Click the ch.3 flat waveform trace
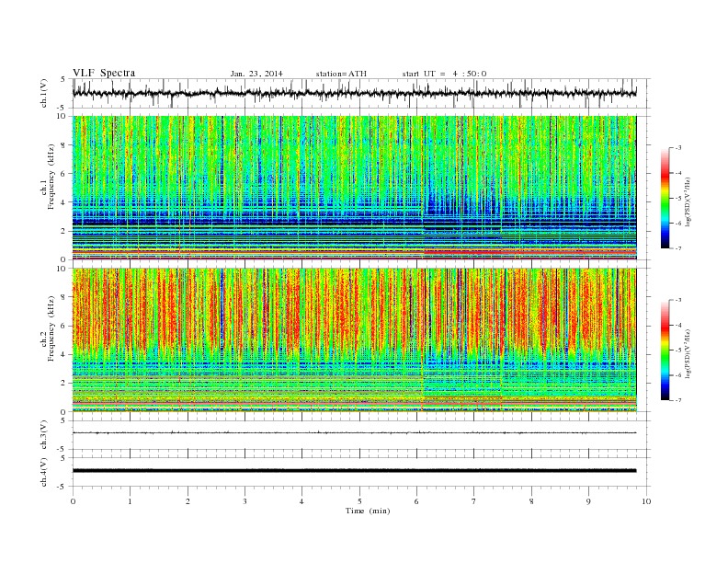 pyautogui.click(x=354, y=433)
